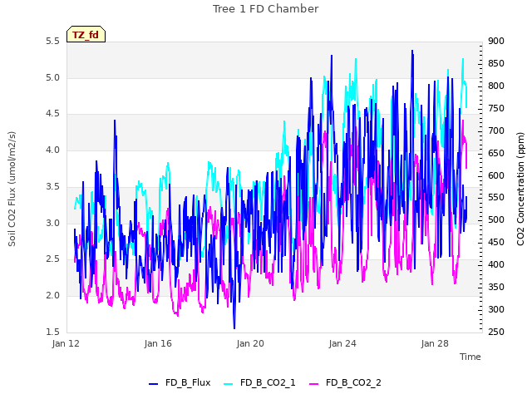Viewport: 532px width, 399px height.
Task: Click the Jan 12 x-axis tick label
Action: pyautogui.click(x=66, y=343)
